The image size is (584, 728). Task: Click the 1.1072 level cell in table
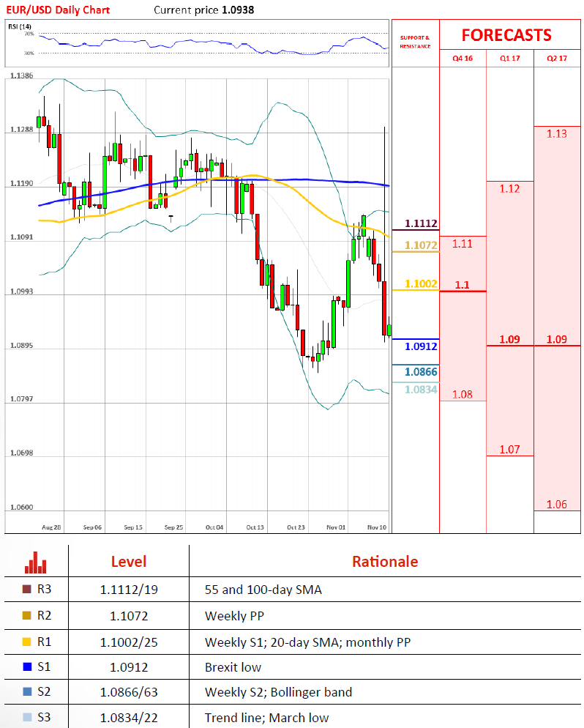point(129,616)
